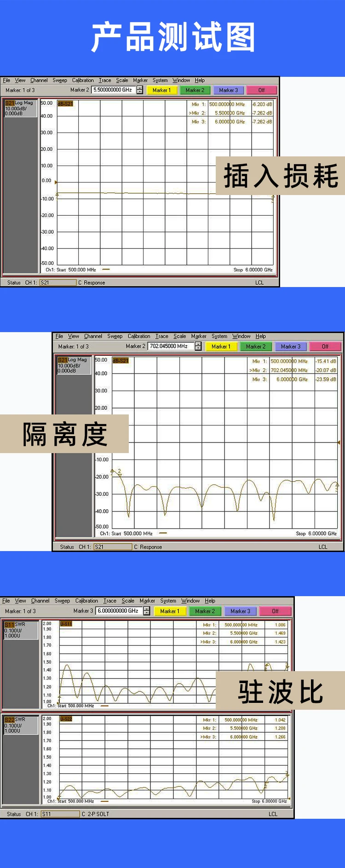
Task: Open Scale menu in SWR window
Action: pyautogui.click(x=128, y=601)
